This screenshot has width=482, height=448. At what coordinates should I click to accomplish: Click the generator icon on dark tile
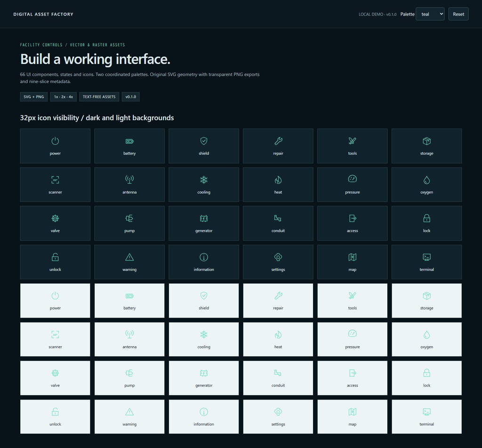[204, 219]
